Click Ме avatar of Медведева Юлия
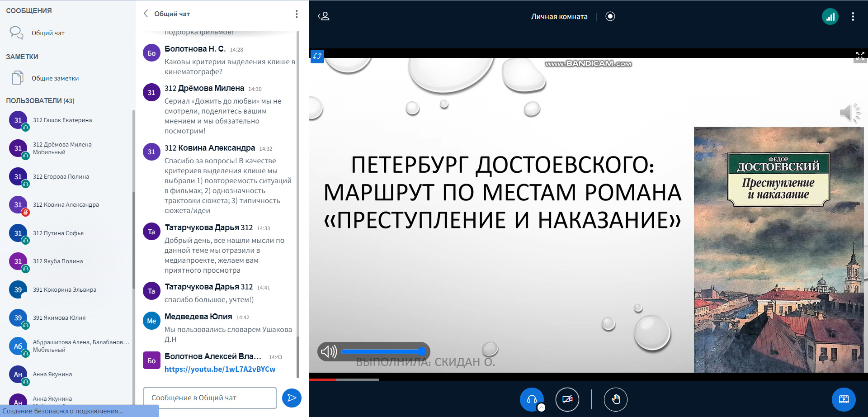 (151, 321)
